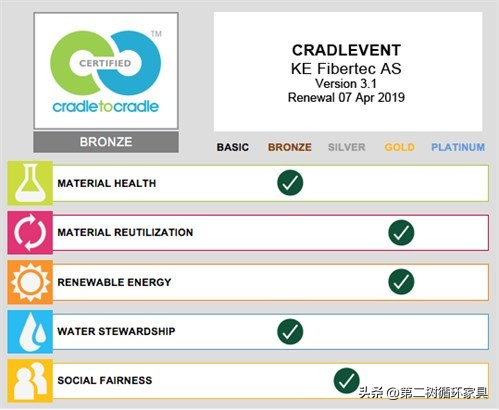Click the Material Reutilization recycle arrows icon
The image size is (499, 410).
coord(30,232)
